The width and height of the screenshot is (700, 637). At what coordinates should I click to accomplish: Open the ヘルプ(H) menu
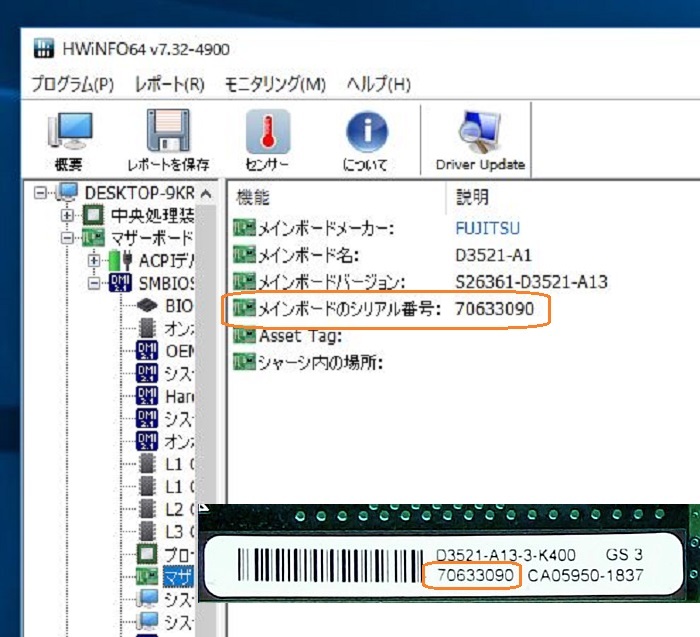pyautogui.click(x=379, y=84)
